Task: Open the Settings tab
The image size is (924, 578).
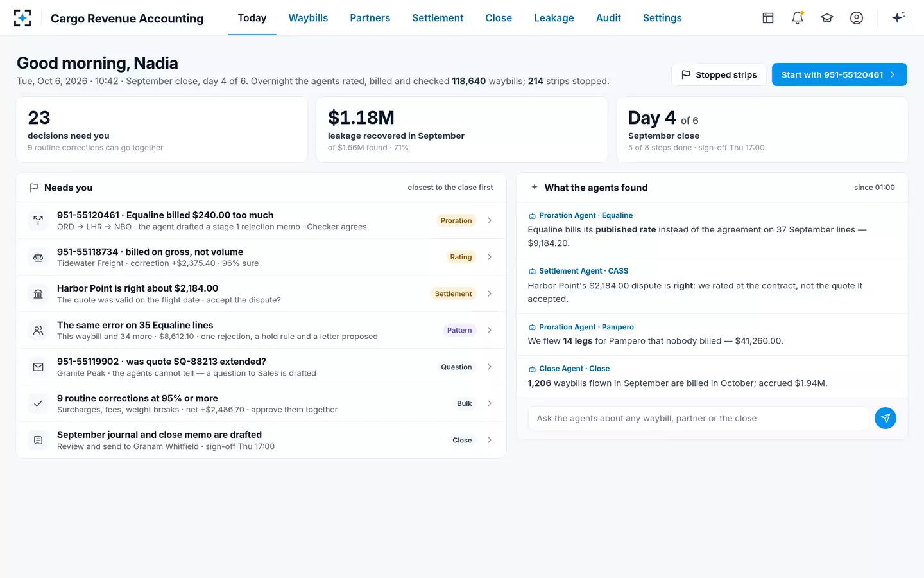Action: pyautogui.click(x=662, y=18)
